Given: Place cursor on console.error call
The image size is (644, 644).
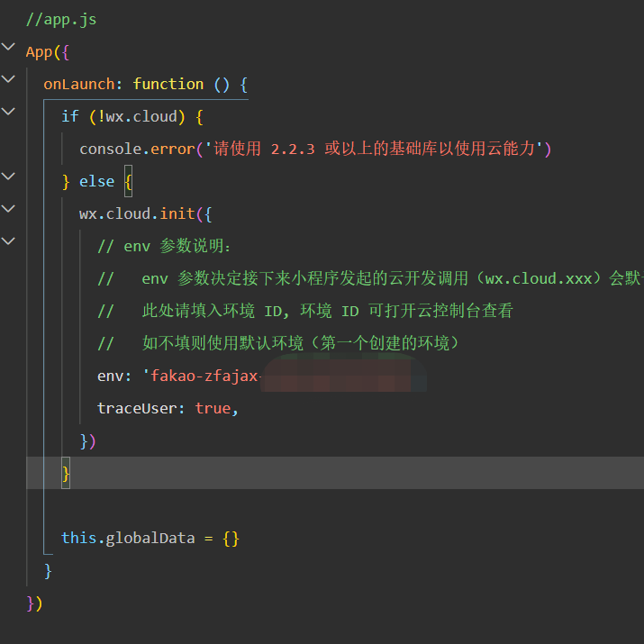Looking at the screenshot, I should [136, 149].
